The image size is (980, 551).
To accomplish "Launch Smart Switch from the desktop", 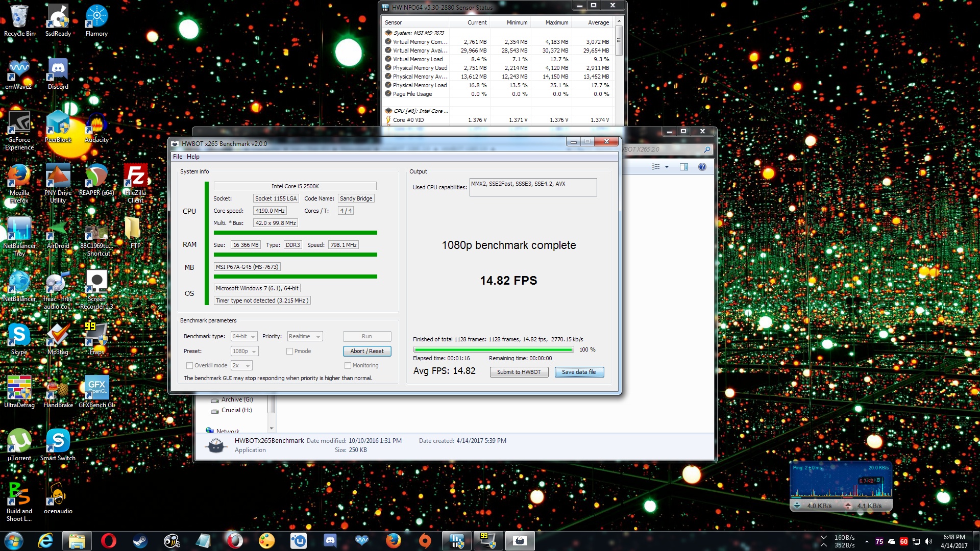I will click(x=58, y=446).
